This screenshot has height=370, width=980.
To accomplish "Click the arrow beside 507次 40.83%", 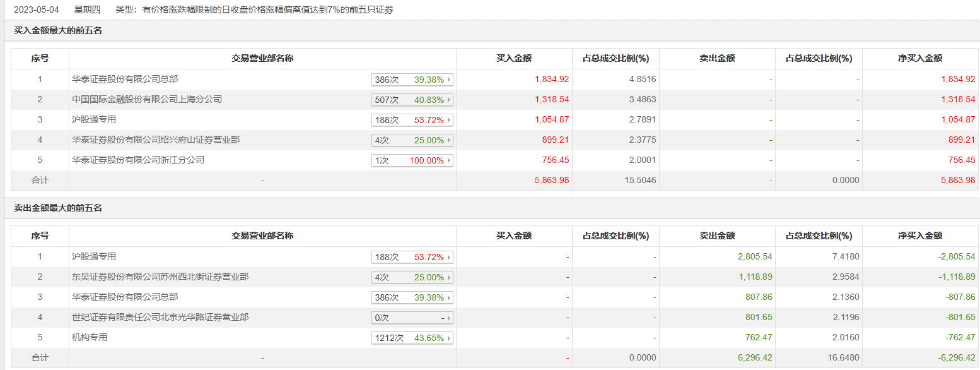I will point(449,100).
